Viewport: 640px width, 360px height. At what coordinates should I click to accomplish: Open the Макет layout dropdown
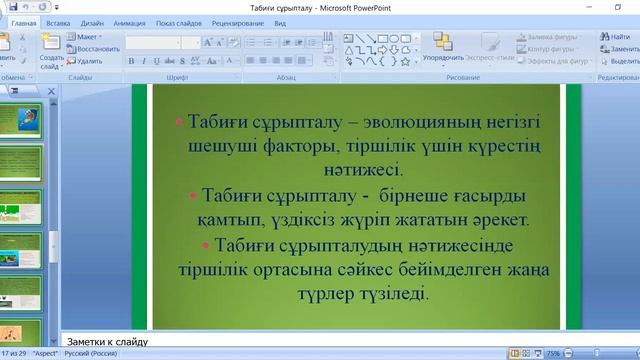[x=84, y=37]
